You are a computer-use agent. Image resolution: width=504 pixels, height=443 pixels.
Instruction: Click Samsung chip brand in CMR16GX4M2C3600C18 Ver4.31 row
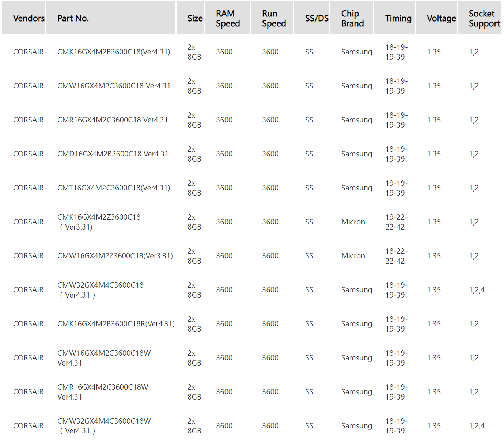[x=357, y=120]
